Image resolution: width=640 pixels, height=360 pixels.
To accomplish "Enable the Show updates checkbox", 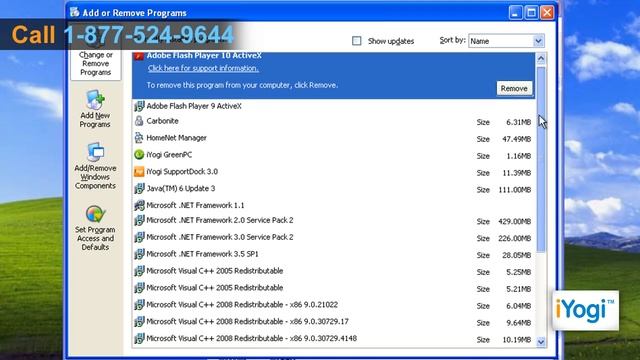I will point(356,41).
